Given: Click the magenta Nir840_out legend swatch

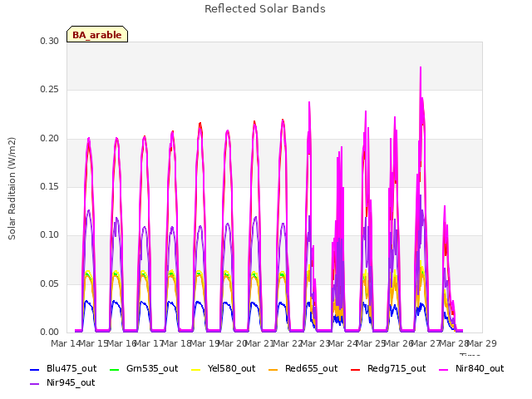Looking at the screenshot, I should pos(443,370).
